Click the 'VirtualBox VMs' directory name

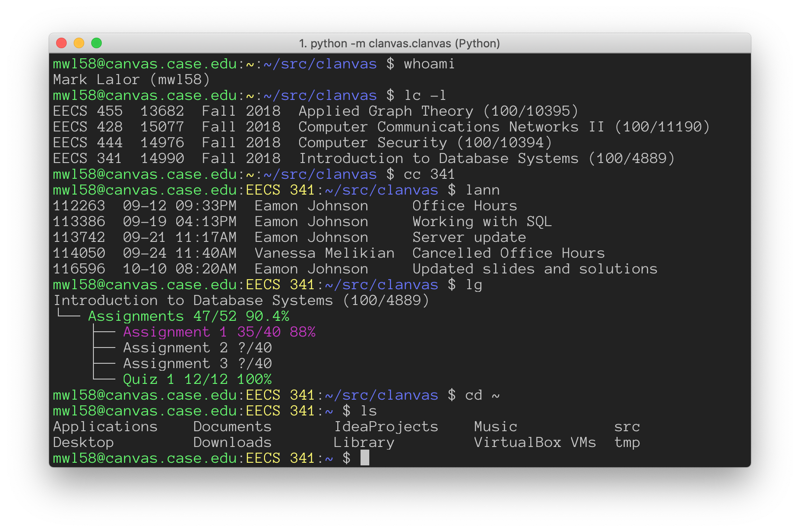point(535,443)
